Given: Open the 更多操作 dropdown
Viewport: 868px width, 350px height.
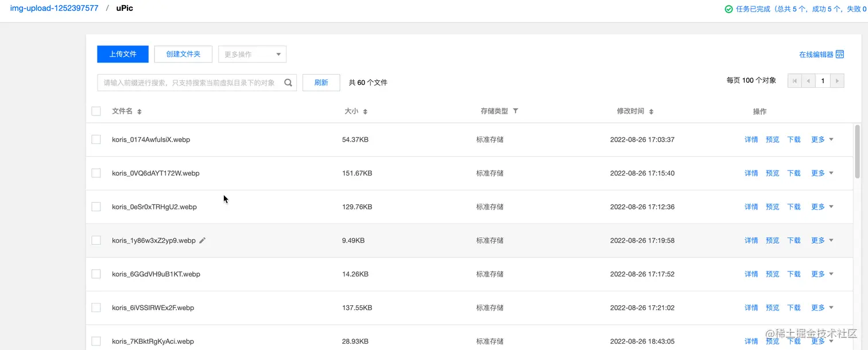Looking at the screenshot, I should click(252, 54).
